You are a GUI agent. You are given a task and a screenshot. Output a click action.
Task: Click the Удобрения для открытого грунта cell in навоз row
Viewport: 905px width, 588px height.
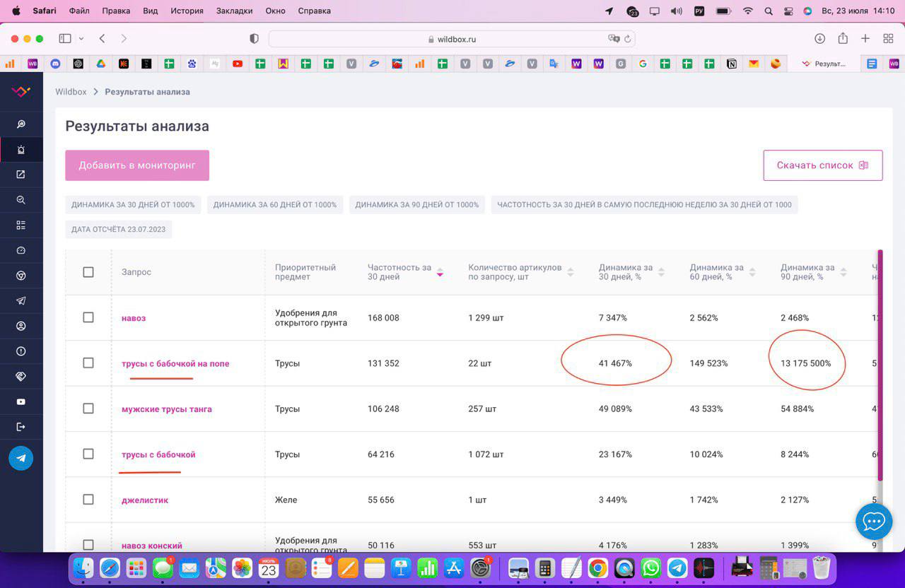311,318
